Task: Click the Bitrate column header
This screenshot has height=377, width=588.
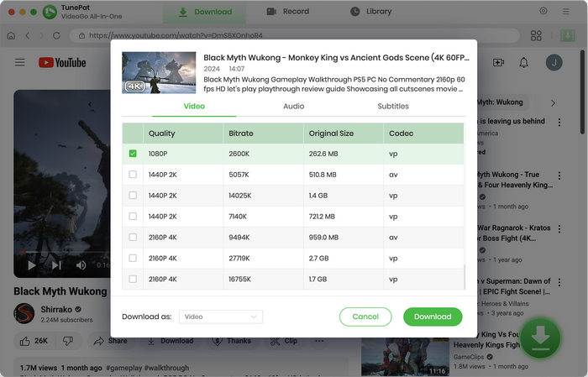Action: (263, 134)
